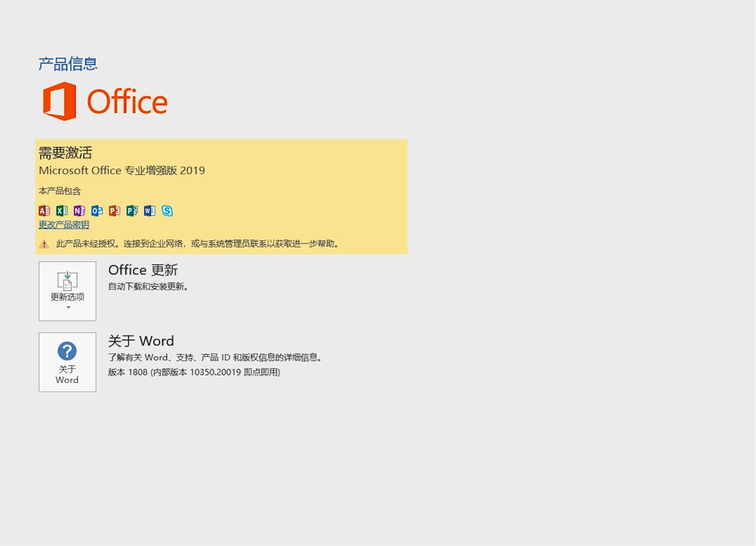The width and height of the screenshot is (756, 546).
Task: Select the 产品信息 heading
Action: click(x=67, y=63)
